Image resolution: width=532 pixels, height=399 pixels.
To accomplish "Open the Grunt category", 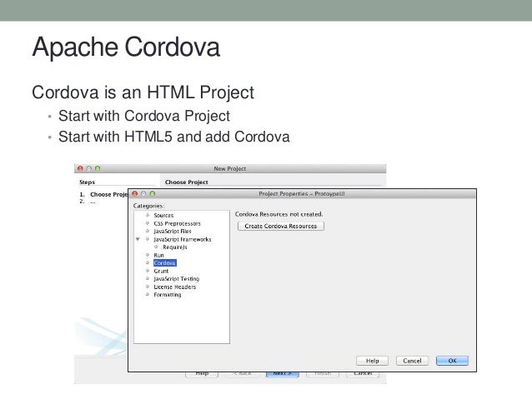I will pos(161,272).
